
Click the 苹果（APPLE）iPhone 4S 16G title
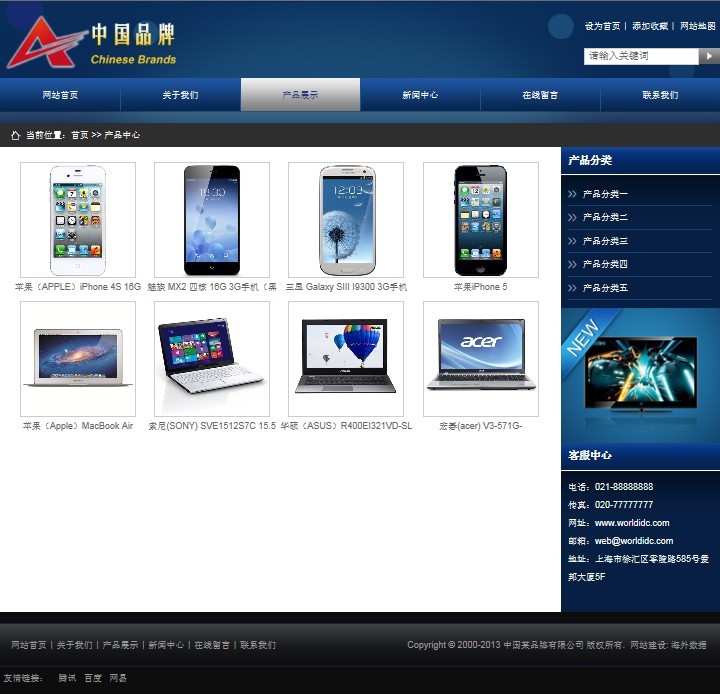point(78,287)
